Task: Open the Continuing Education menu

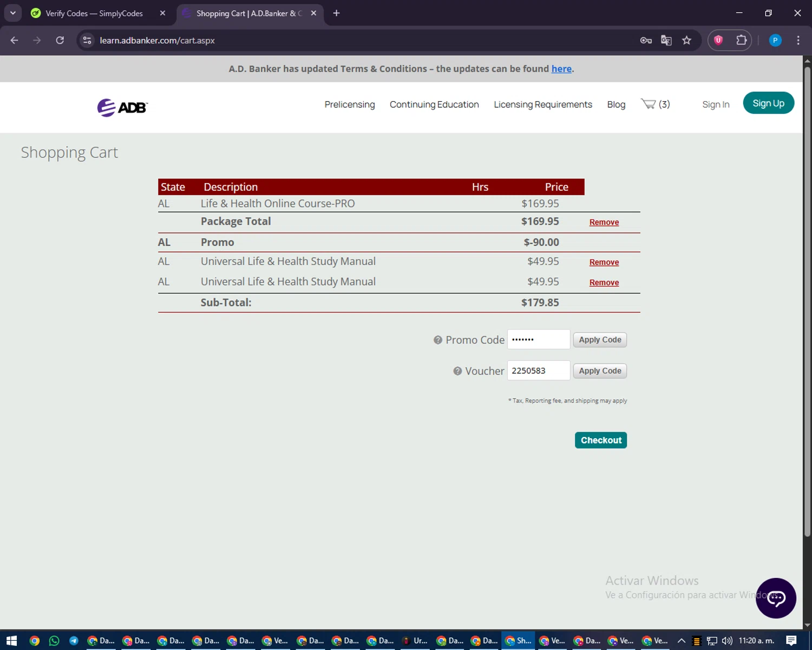Action: point(434,105)
